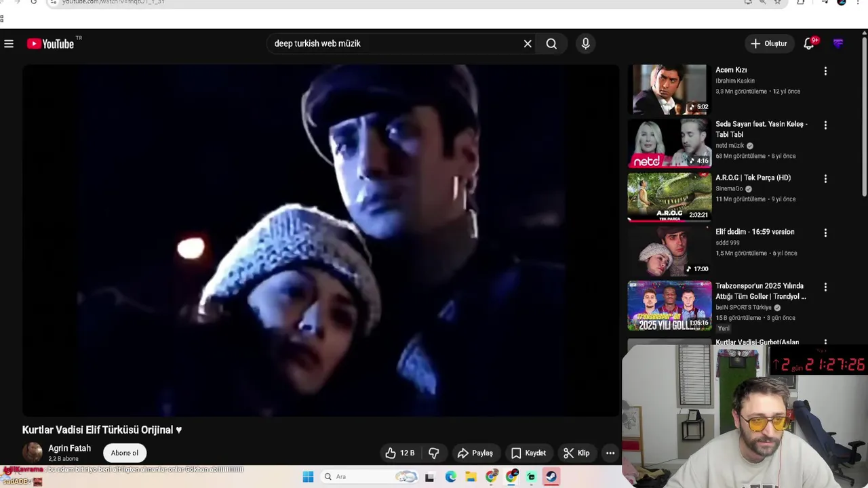Subscribe with the Abone ol button
The width and height of the screenshot is (868, 488).
[125, 453]
